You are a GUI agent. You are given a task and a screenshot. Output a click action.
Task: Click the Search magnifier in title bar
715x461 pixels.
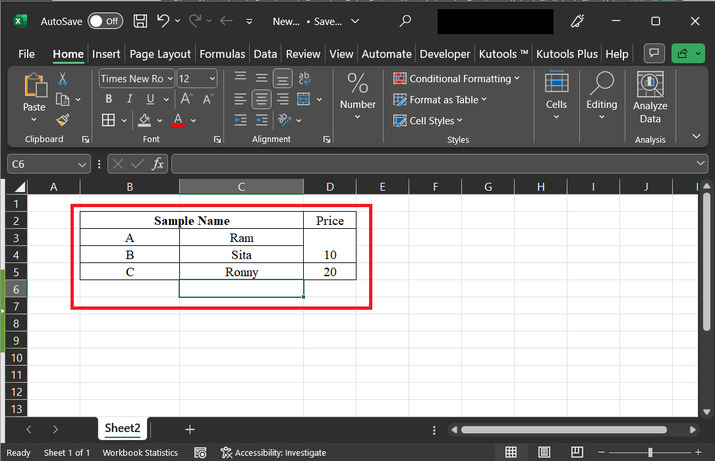tap(404, 20)
